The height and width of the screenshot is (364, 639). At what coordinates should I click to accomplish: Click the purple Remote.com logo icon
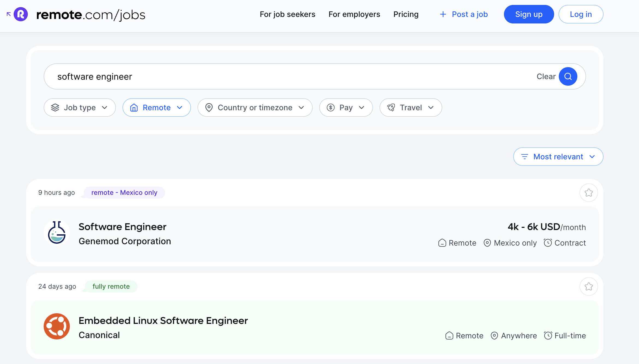pyautogui.click(x=21, y=14)
